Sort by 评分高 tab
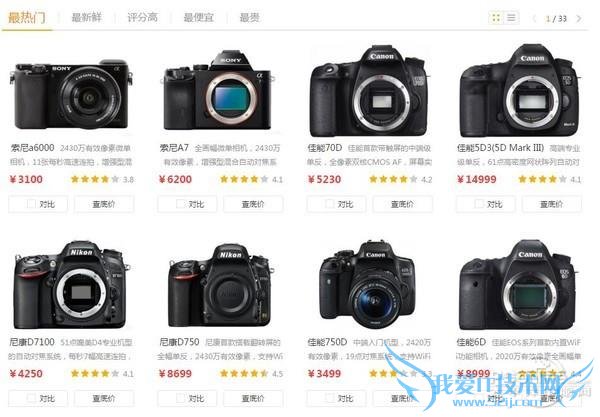Screen dimensions: 600x417 142,18
